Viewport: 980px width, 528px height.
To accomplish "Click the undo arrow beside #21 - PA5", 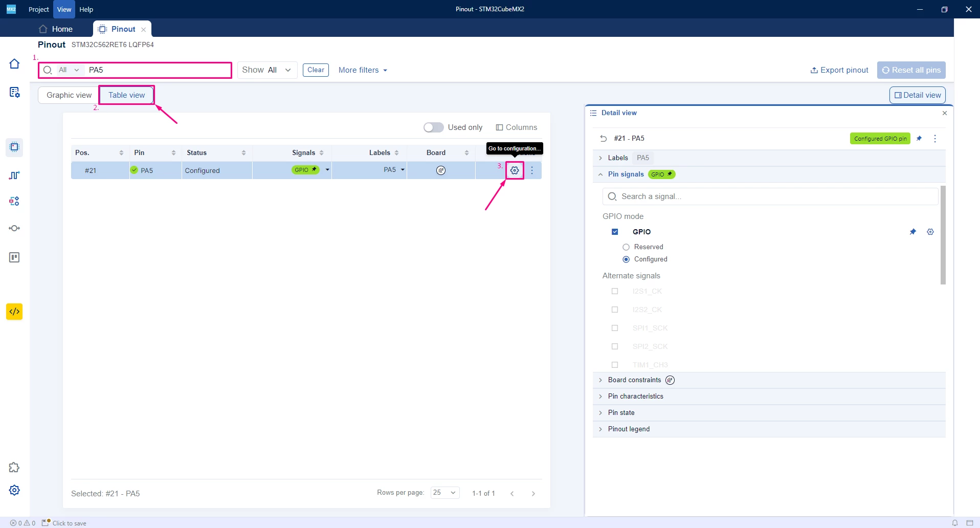I will click(604, 139).
